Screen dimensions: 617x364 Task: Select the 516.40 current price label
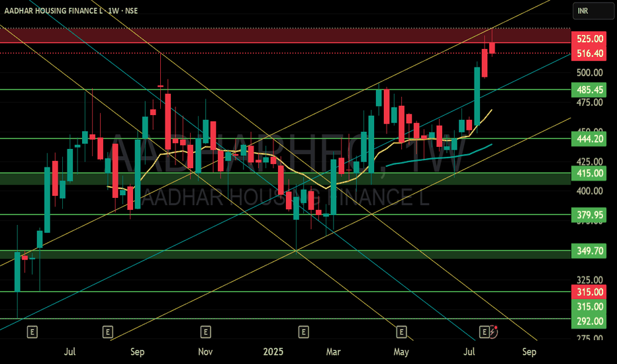(589, 54)
